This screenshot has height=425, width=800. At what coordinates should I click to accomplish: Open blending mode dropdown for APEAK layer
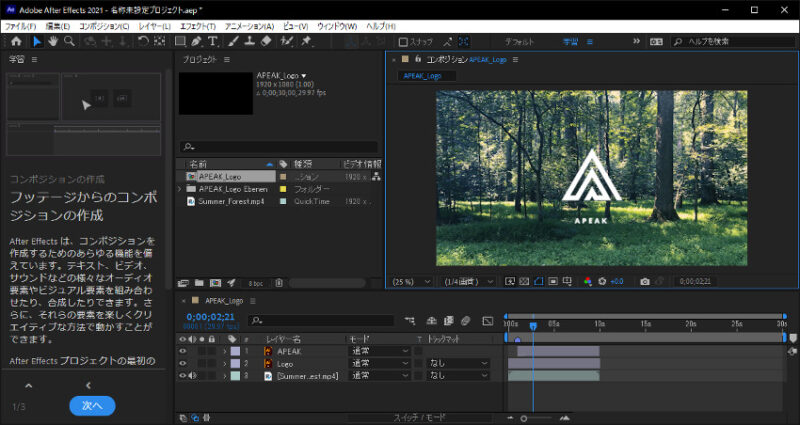pyautogui.click(x=379, y=351)
